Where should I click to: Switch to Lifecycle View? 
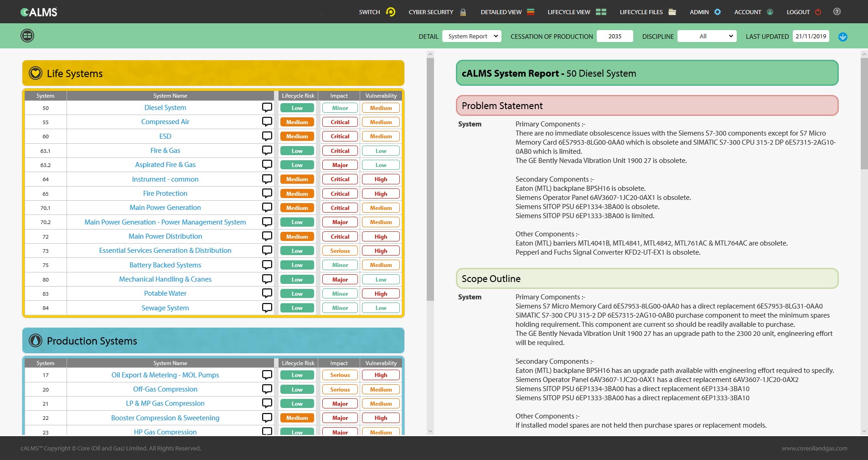click(x=576, y=12)
